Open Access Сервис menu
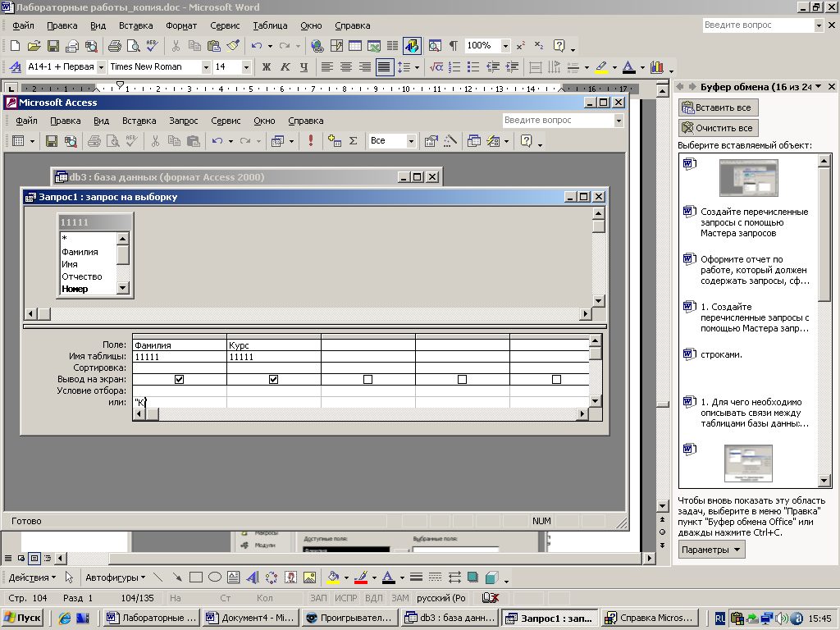The image size is (840, 630). pos(226,121)
